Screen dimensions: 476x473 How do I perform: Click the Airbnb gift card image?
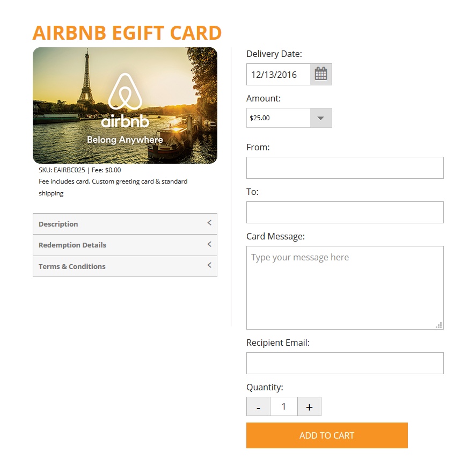125,105
